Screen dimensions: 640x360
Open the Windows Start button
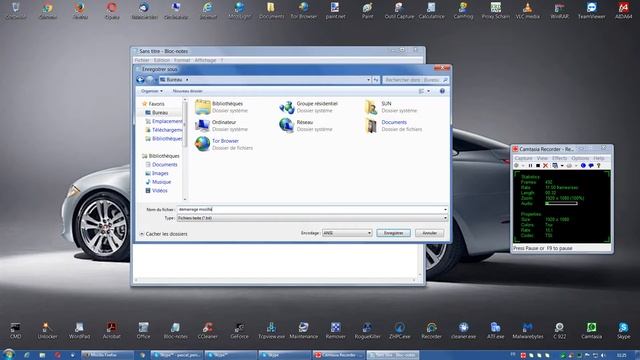pos(8,354)
